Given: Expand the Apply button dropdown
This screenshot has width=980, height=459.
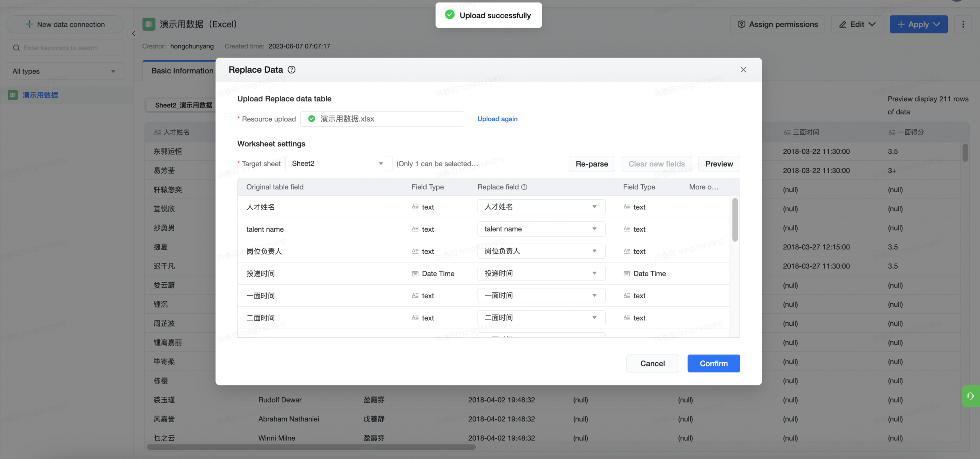Looking at the screenshot, I should (x=937, y=24).
